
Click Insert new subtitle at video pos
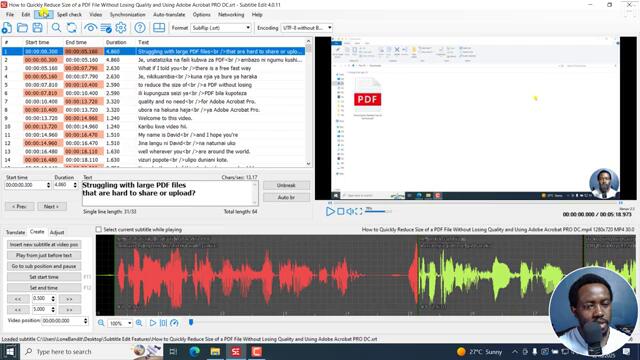[44, 244]
